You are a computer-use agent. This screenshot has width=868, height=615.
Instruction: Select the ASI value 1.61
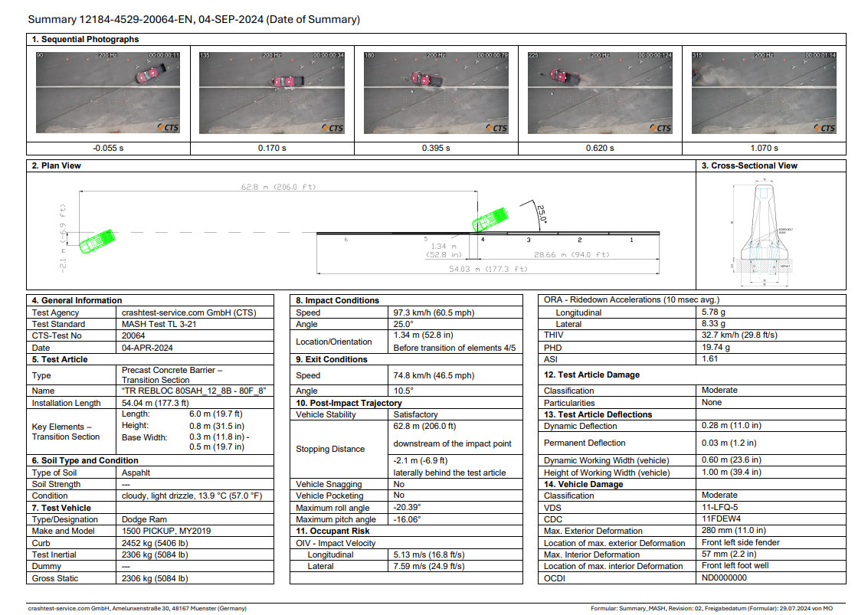[712, 359]
